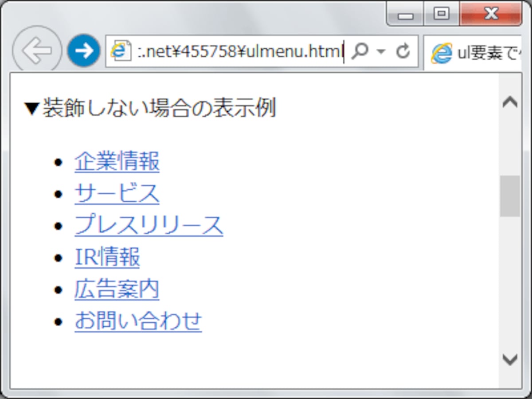Click the IE page icon in address bar
532x399 pixels.
click(121, 51)
